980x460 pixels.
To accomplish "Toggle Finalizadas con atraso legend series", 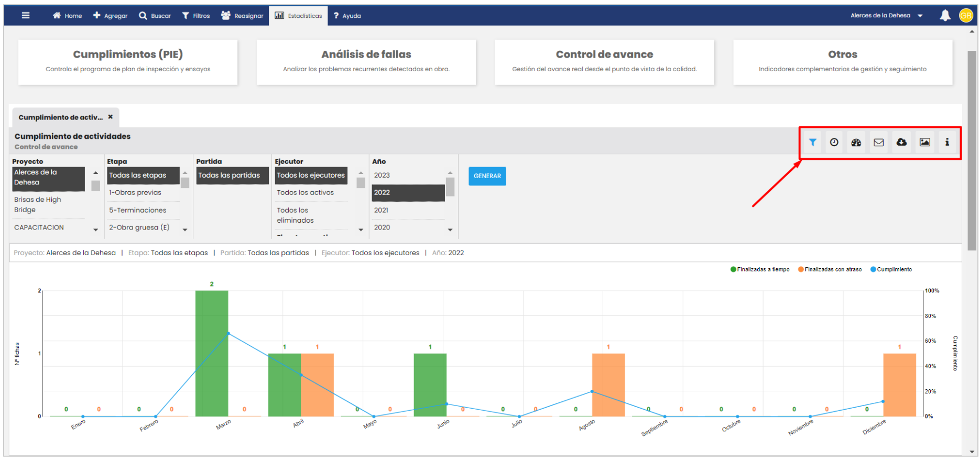I will (830, 269).
